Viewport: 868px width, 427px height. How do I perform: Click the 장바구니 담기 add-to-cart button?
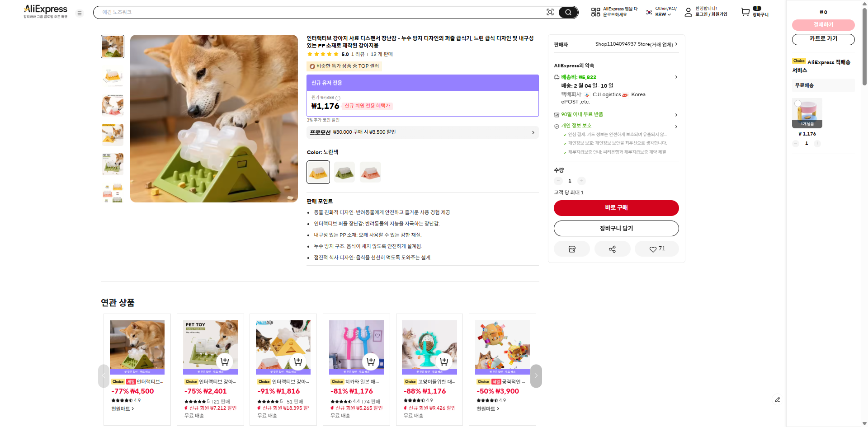click(x=616, y=228)
